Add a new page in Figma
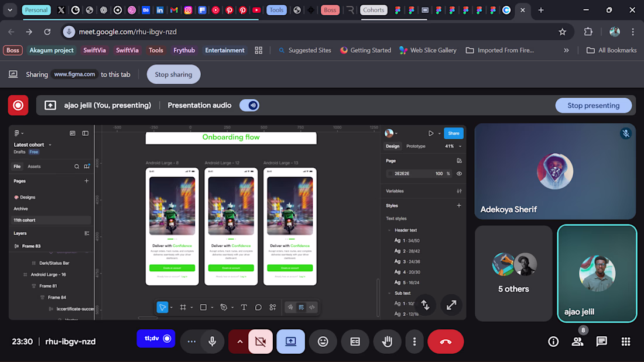 [86, 181]
